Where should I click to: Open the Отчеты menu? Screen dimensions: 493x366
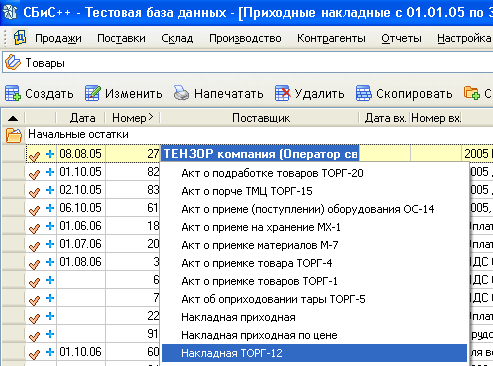(x=401, y=38)
